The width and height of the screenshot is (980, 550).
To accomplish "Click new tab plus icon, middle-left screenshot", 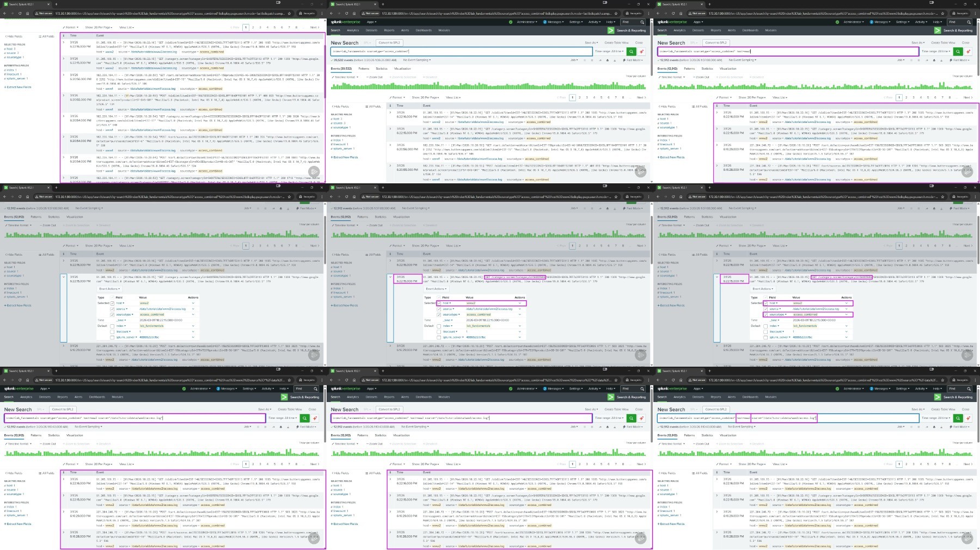I will point(56,188).
